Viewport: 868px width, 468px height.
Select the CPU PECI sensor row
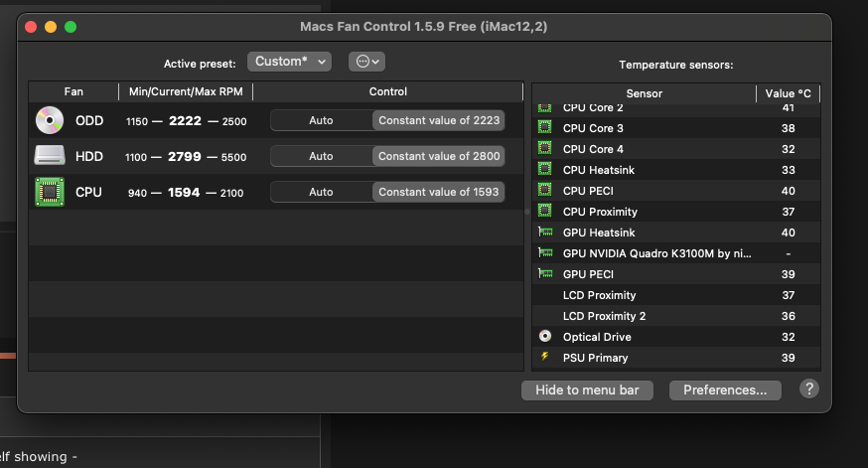pyautogui.click(x=676, y=191)
